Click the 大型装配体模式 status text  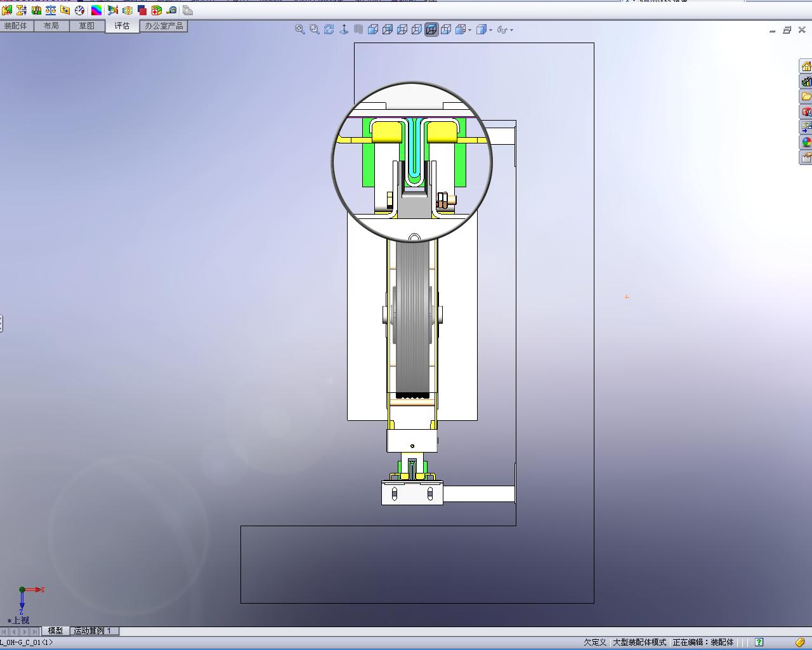(x=639, y=642)
